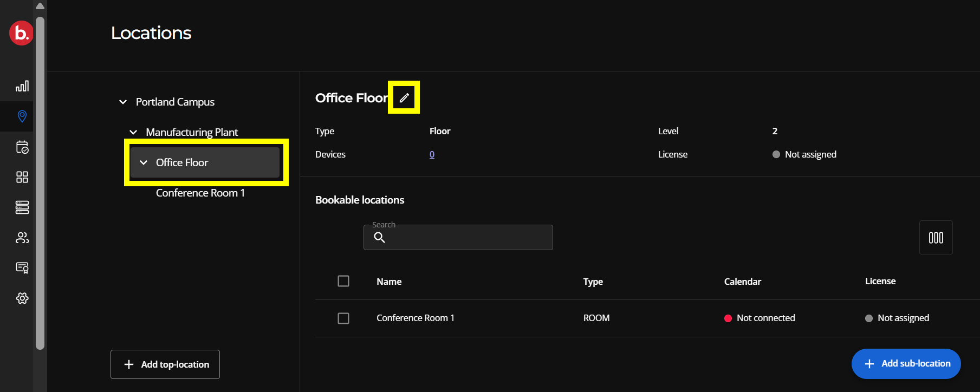This screenshot has height=392, width=980.
Task: Click the Not connected calendar status
Action: (x=760, y=318)
